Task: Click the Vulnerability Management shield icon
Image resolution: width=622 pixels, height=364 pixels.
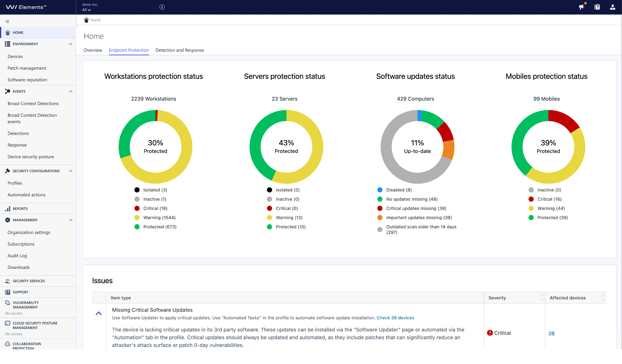Action: point(8,303)
